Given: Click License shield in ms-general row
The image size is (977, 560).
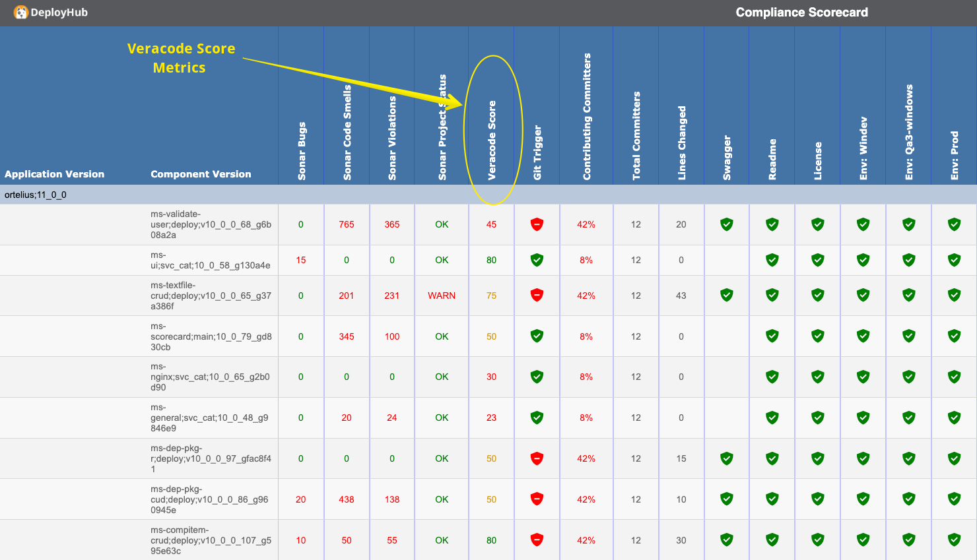Looking at the screenshot, I should [x=818, y=418].
